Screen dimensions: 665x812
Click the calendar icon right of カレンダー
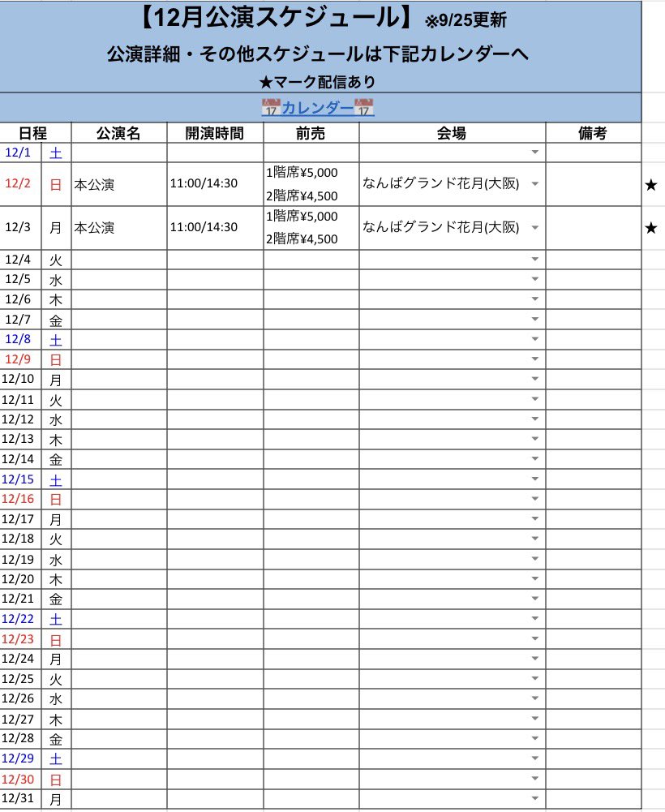(x=364, y=107)
